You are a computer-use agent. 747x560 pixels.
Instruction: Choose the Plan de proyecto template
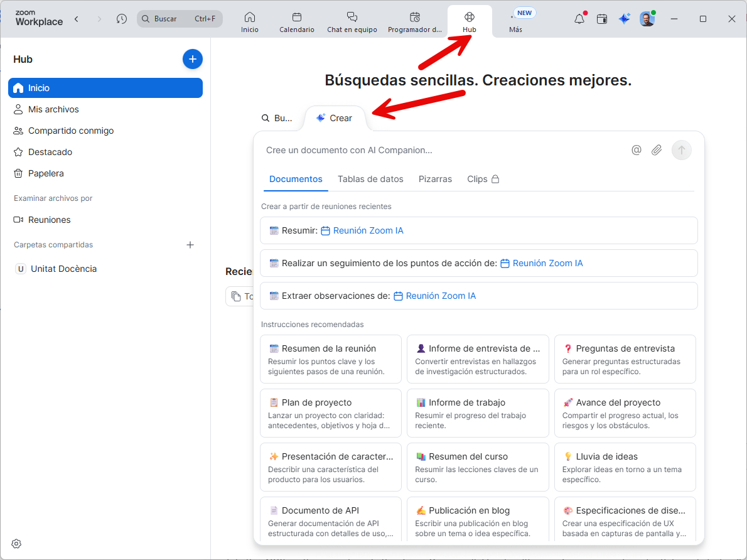pos(330,412)
